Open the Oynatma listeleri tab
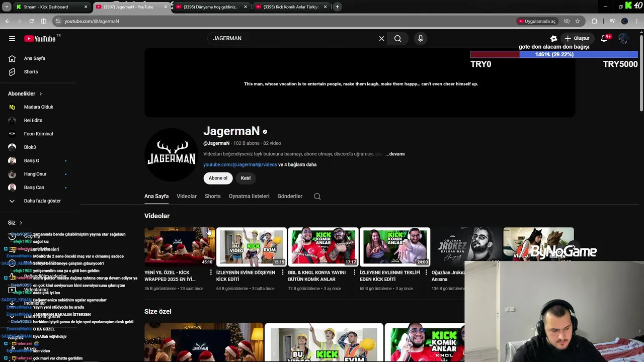Image resolution: width=644 pixels, height=362 pixels. click(249, 197)
